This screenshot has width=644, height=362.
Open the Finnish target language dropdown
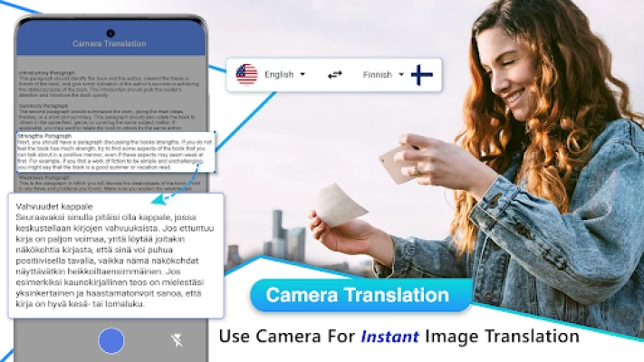tap(383, 75)
